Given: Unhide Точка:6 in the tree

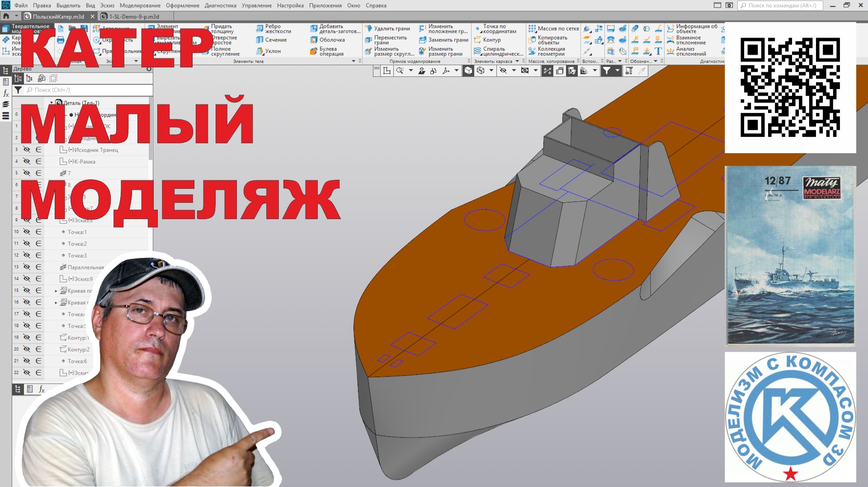Looking at the screenshot, I should pyautogui.click(x=27, y=361).
